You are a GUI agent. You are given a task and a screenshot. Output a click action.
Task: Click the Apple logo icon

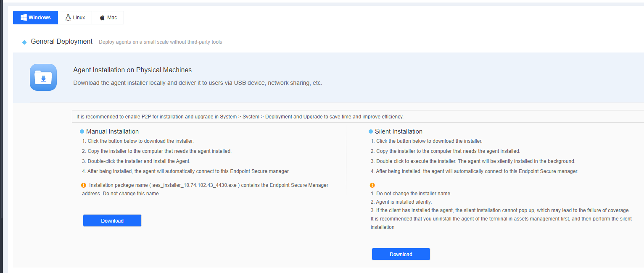[102, 18]
